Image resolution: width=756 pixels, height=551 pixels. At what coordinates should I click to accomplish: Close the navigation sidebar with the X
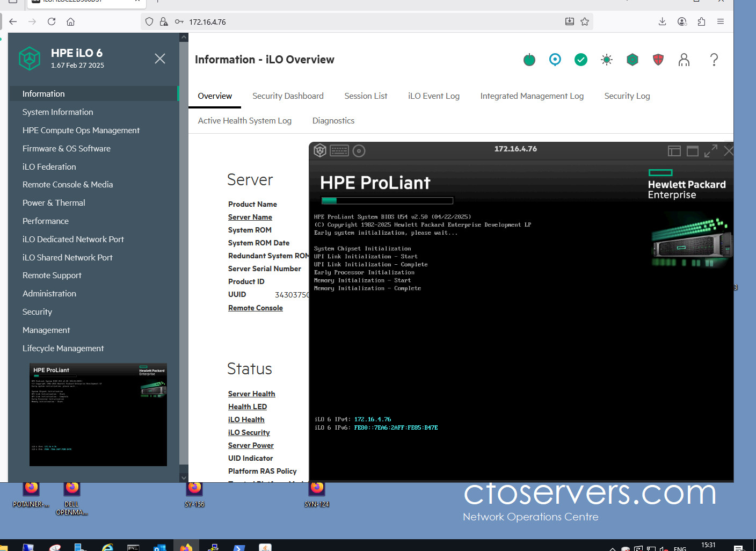point(160,59)
